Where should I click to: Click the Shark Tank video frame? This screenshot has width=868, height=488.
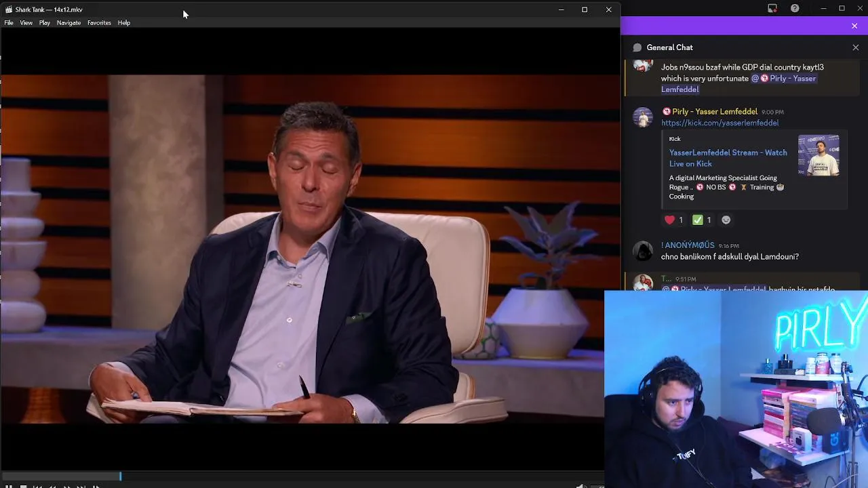pyautogui.click(x=302, y=249)
